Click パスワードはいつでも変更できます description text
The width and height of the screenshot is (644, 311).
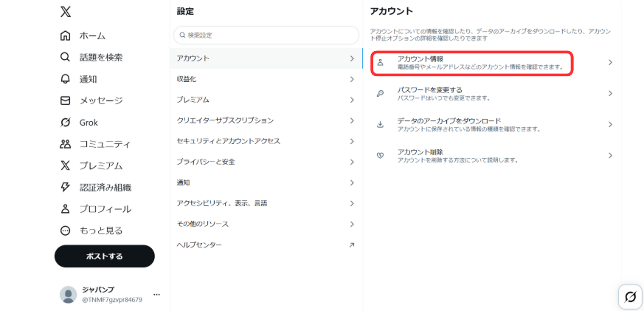[443, 98]
